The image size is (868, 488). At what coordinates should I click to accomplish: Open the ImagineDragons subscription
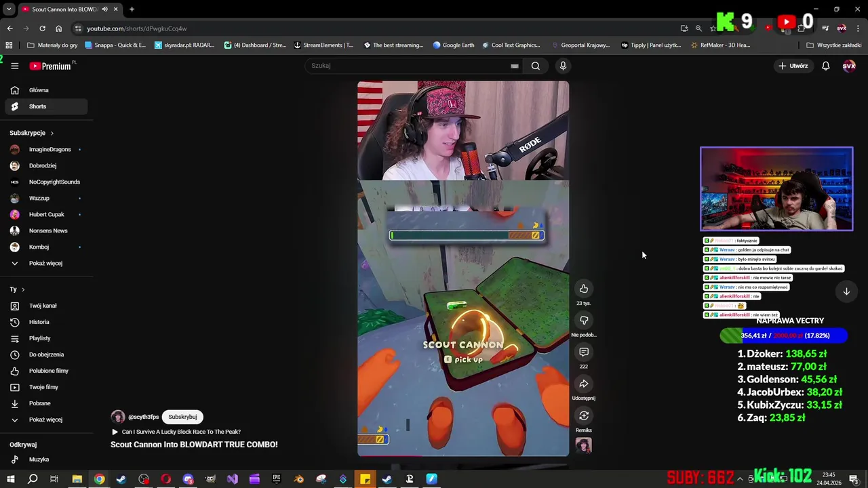(46, 149)
